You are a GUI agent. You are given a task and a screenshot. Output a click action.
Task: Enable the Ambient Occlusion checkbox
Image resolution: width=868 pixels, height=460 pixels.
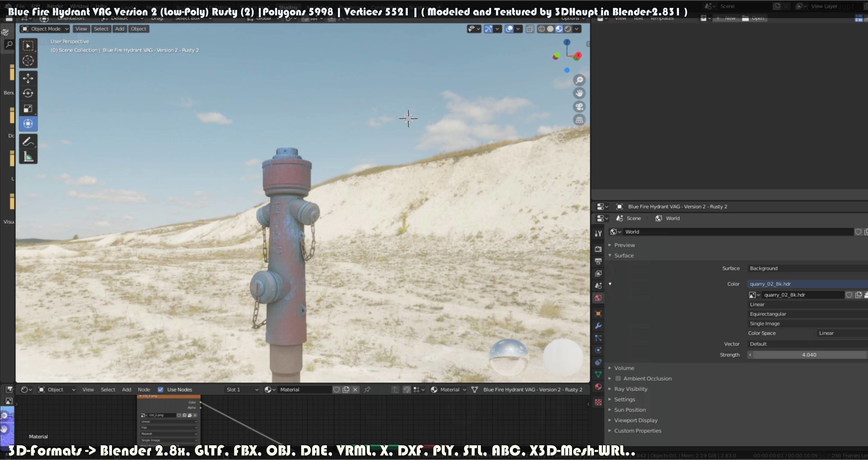(x=618, y=378)
